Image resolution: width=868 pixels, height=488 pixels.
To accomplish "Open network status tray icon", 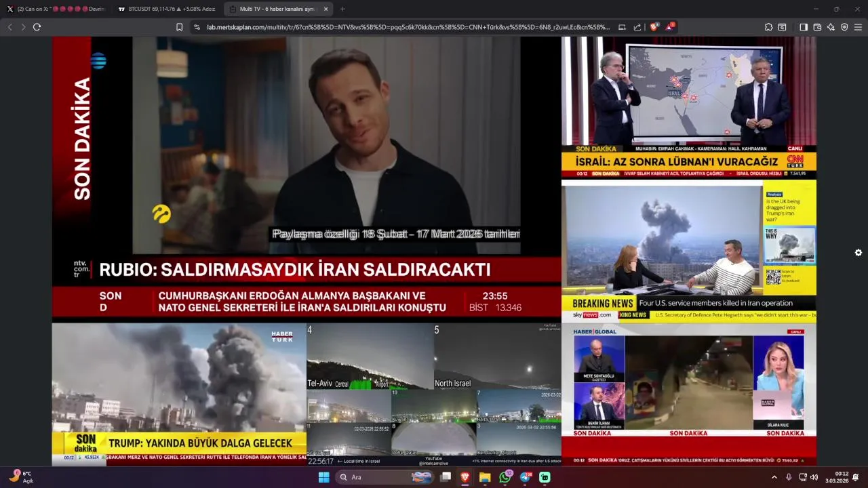I will pos(803,477).
